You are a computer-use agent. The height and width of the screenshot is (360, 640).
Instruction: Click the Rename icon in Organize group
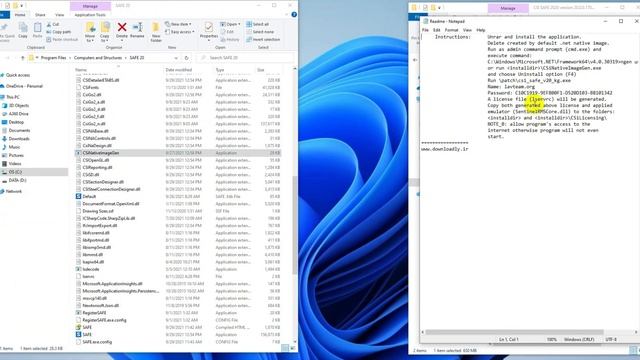tap(137, 31)
